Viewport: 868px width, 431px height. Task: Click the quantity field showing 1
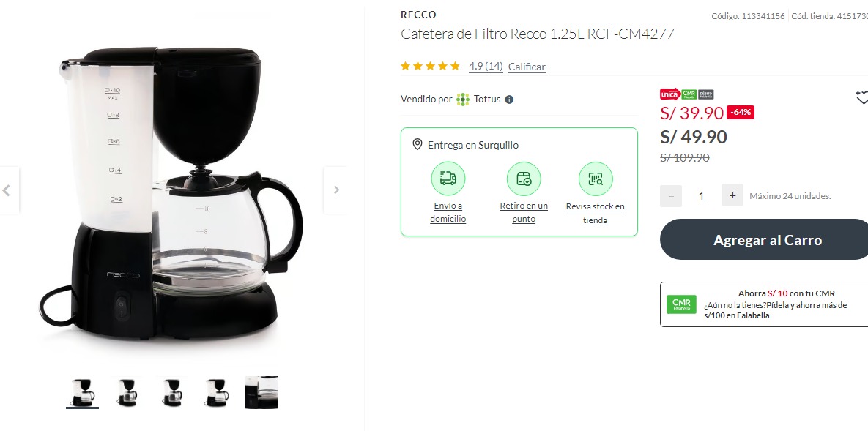(x=702, y=196)
